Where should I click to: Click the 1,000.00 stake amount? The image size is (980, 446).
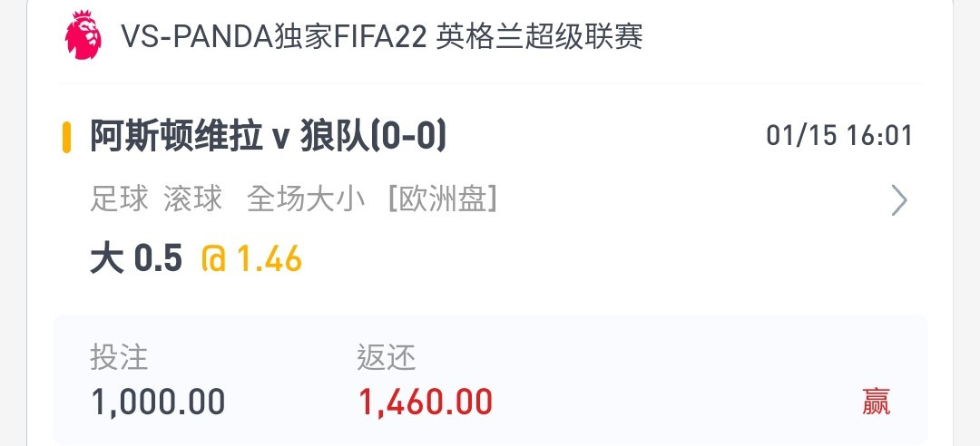[x=158, y=401]
